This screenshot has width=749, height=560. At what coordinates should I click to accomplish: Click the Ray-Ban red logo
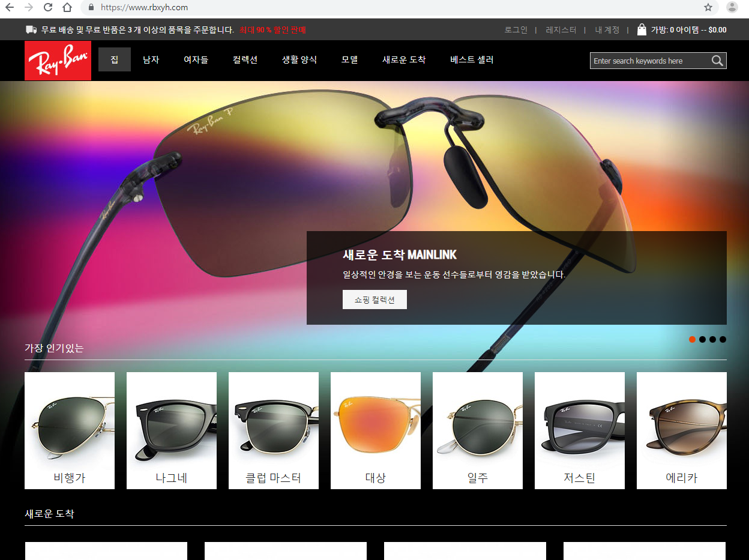(58, 61)
